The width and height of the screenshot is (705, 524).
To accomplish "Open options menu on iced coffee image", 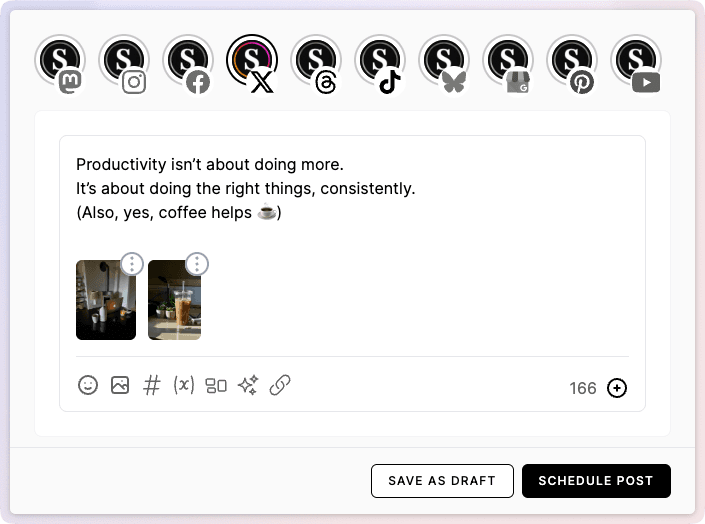I will click(x=196, y=264).
